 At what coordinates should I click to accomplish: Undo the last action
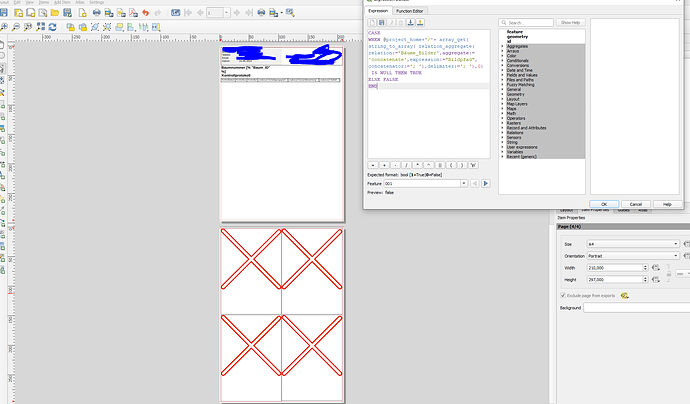(146, 13)
